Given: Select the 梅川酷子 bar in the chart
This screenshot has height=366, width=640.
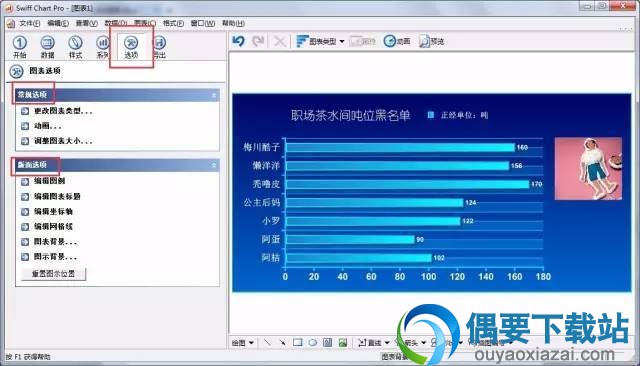Looking at the screenshot, I should (400, 147).
